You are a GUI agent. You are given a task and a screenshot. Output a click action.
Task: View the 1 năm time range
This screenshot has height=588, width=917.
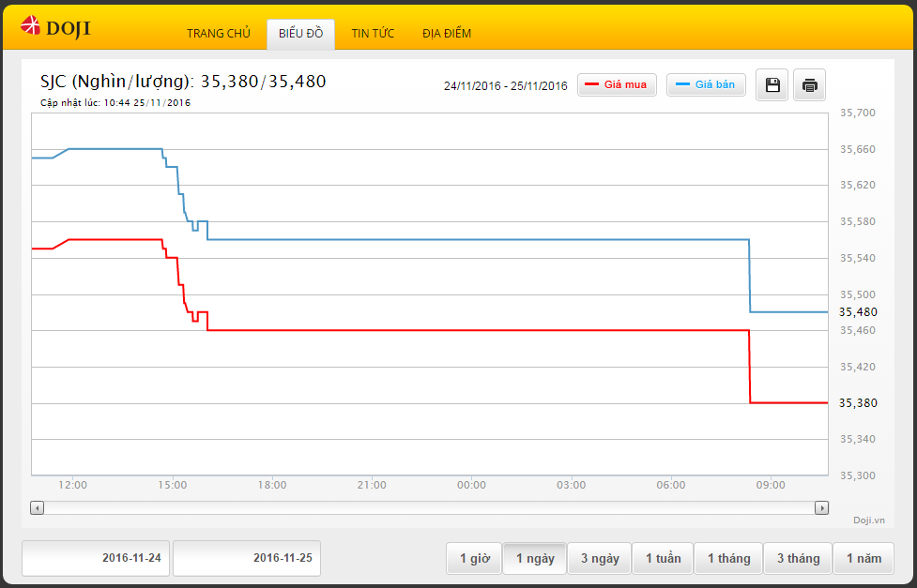(x=864, y=559)
